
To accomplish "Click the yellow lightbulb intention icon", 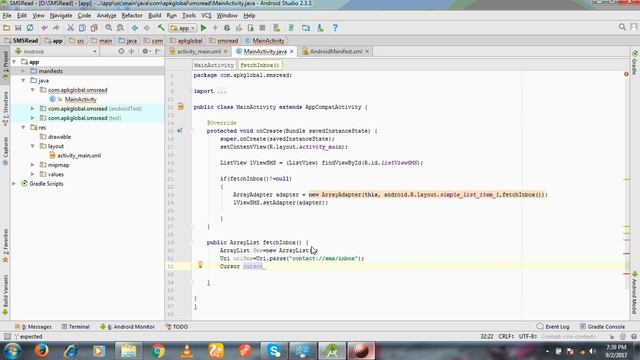I will 200,264.
